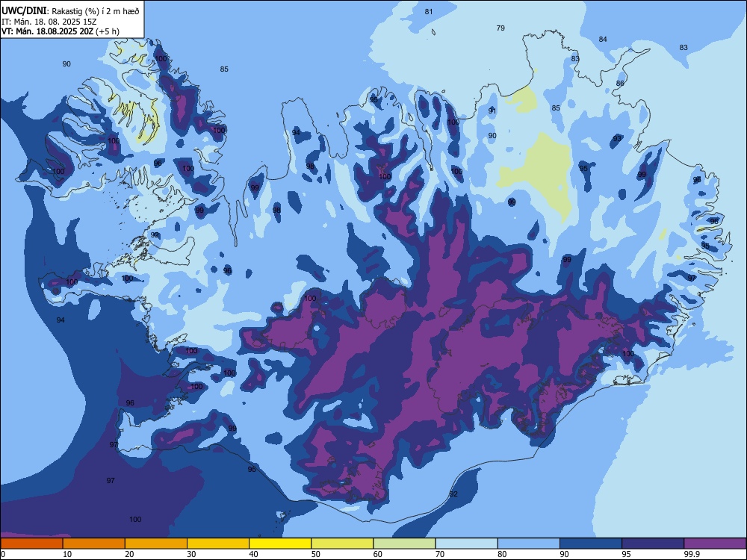The image size is (747, 560).
Task: Click the '30' legend scale label
Action: click(x=191, y=554)
